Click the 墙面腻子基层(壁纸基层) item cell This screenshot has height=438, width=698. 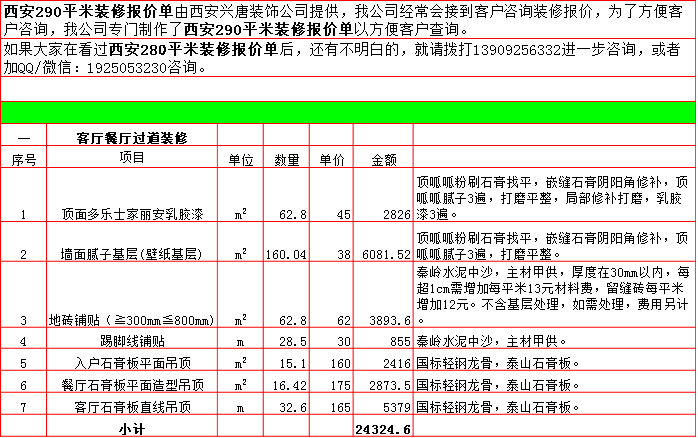click(132, 254)
